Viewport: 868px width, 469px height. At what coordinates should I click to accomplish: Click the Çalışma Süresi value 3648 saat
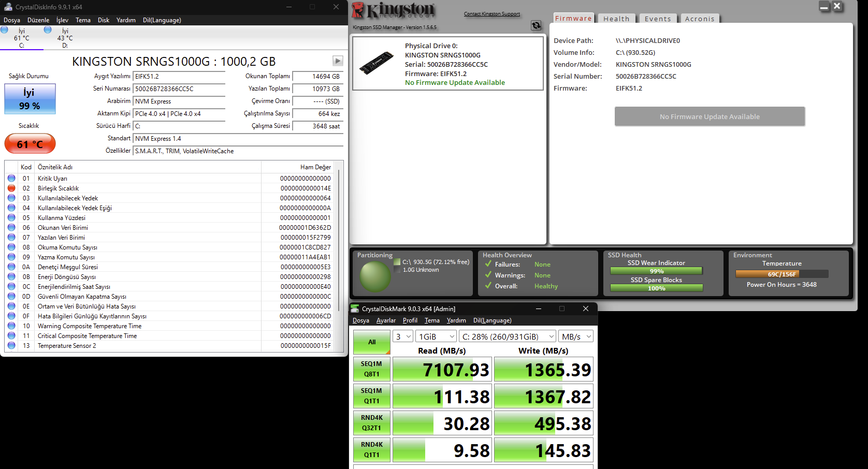coord(317,126)
